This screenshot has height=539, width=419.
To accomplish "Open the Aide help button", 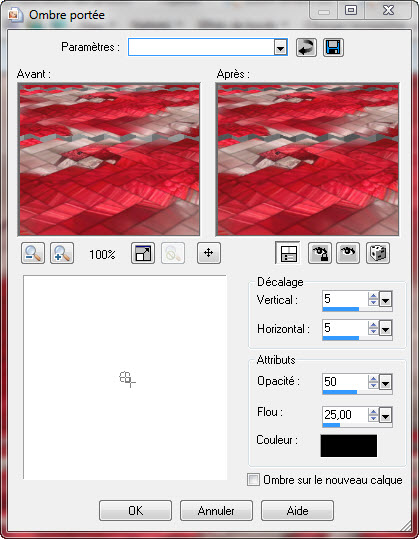I will [297, 510].
